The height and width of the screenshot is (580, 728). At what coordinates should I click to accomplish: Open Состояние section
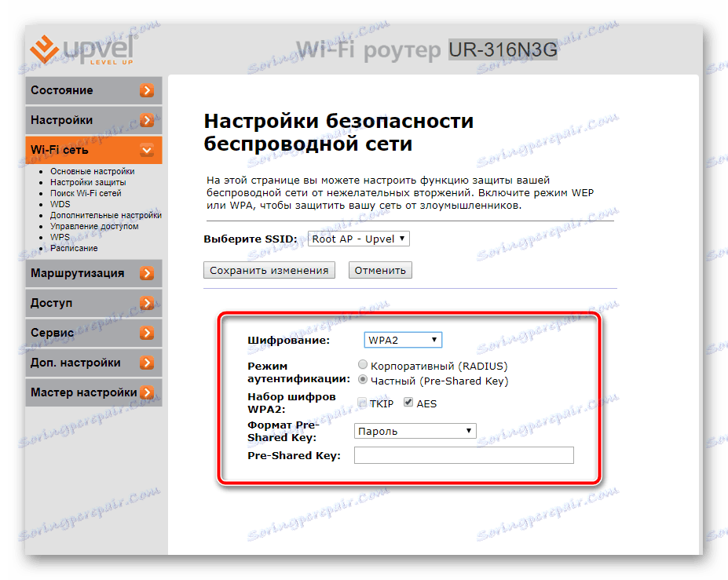(x=93, y=90)
